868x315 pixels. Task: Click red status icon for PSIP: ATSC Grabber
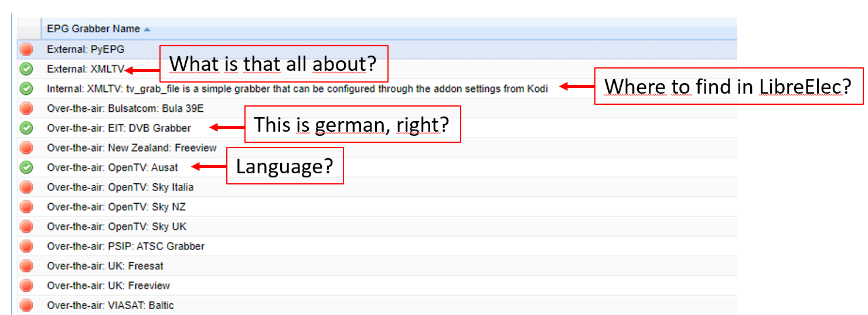(x=26, y=246)
